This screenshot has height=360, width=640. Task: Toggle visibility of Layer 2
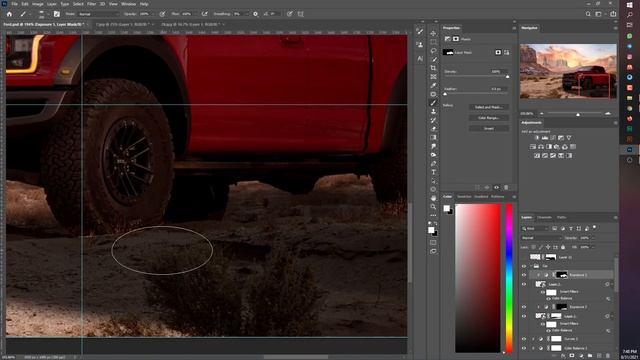524,284
